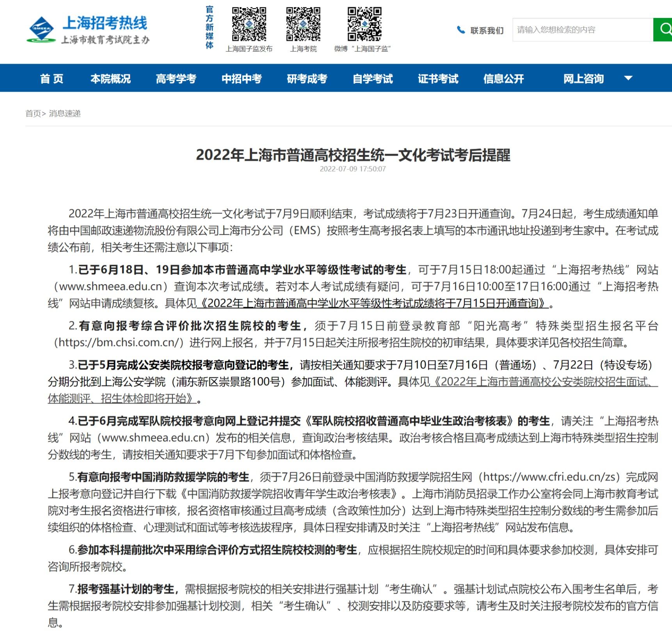
Task: Click the green search magnifier button
Action: [663, 29]
